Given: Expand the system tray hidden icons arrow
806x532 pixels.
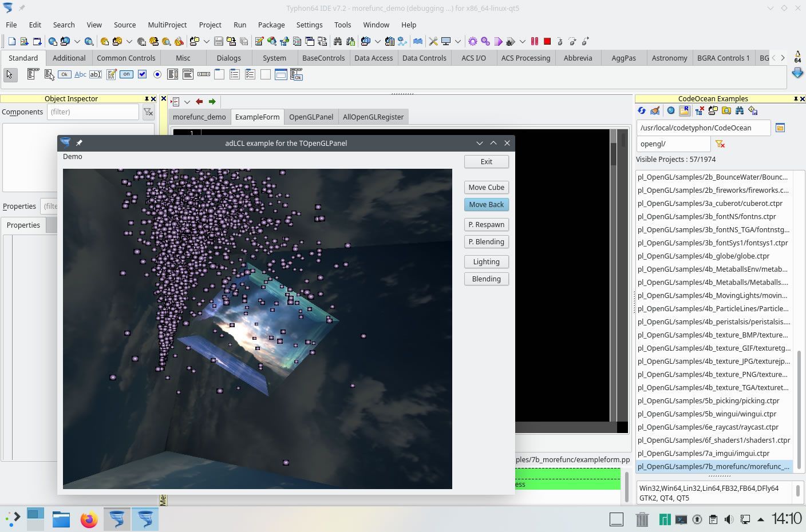Looking at the screenshot, I should [761, 519].
